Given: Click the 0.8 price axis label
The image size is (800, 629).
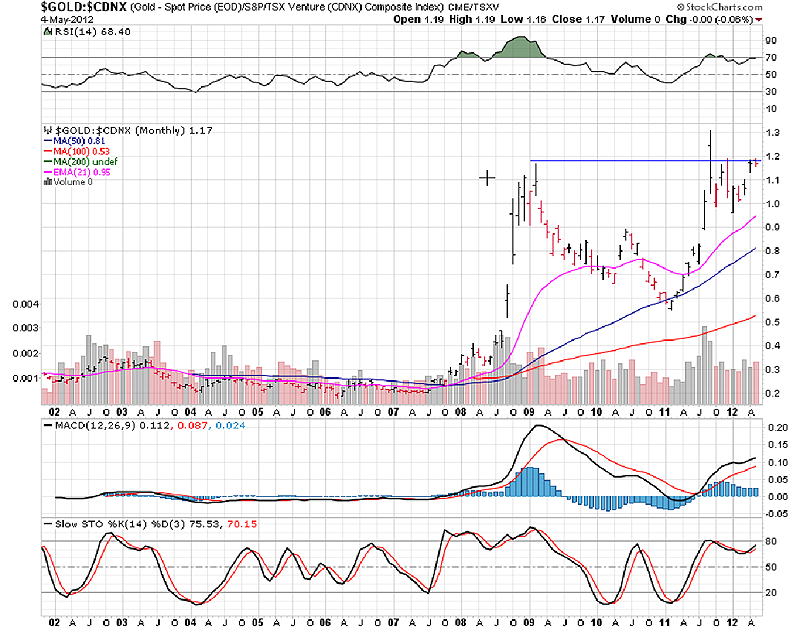Looking at the screenshot, I should point(772,251).
